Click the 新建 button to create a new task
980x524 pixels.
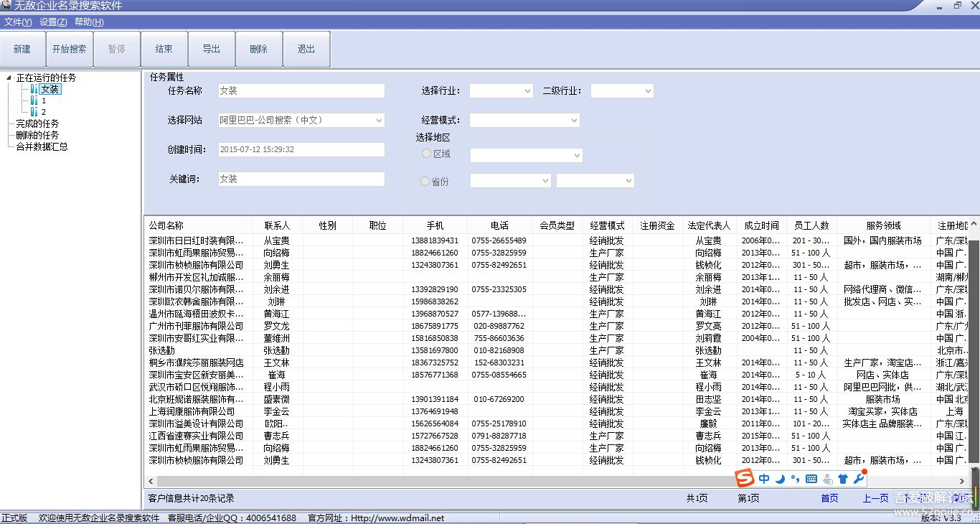(22, 49)
